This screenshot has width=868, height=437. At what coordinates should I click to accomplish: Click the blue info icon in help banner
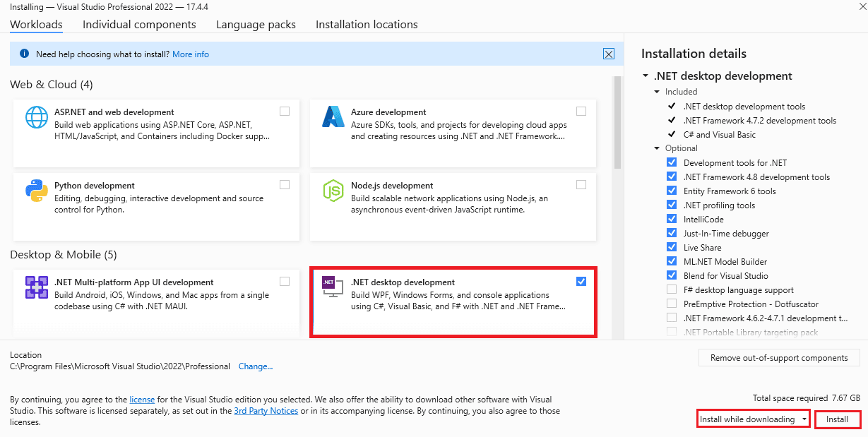point(25,54)
